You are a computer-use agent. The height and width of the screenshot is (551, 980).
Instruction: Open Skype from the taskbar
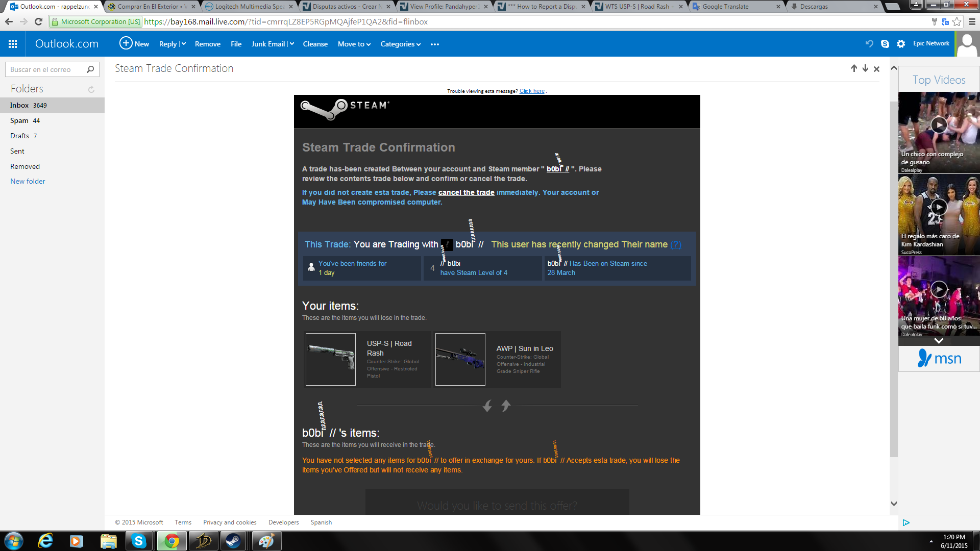[139, 541]
